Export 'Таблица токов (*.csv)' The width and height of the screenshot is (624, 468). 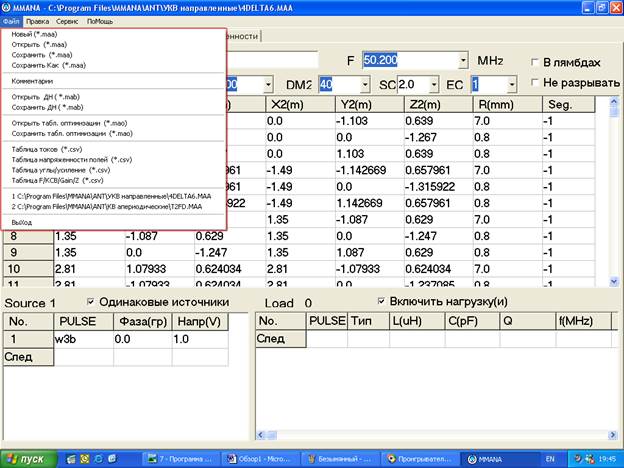pos(47,150)
